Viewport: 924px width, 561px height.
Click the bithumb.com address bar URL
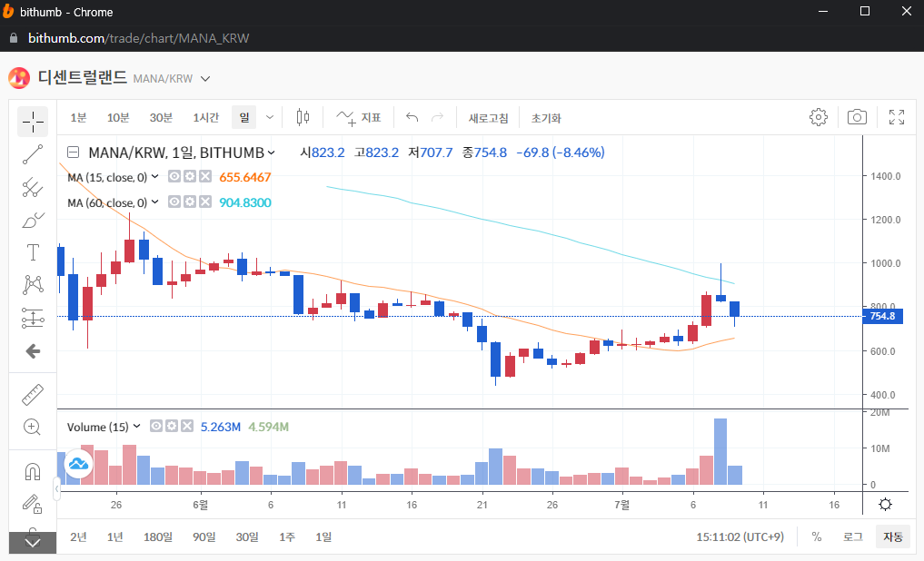(x=138, y=38)
